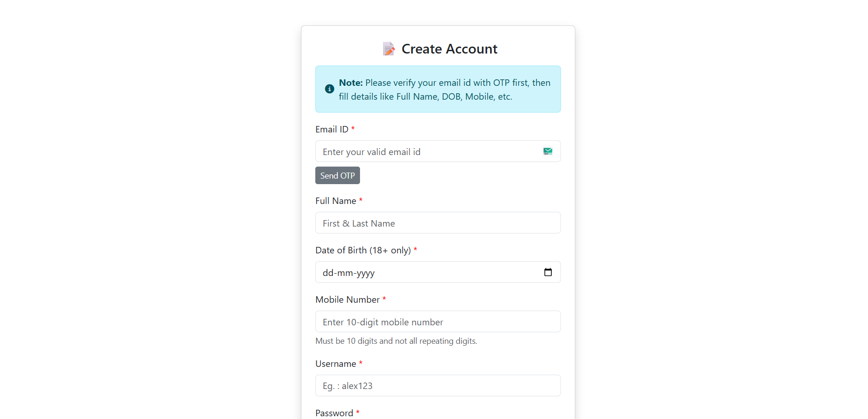Click the notepad icon beside Create Account

(389, 49)
